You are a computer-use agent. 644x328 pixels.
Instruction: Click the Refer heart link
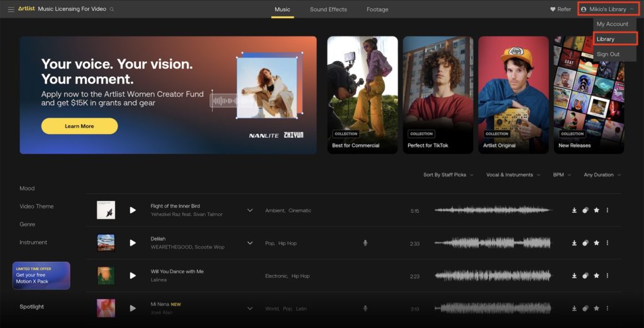click(x=560, y=9)
